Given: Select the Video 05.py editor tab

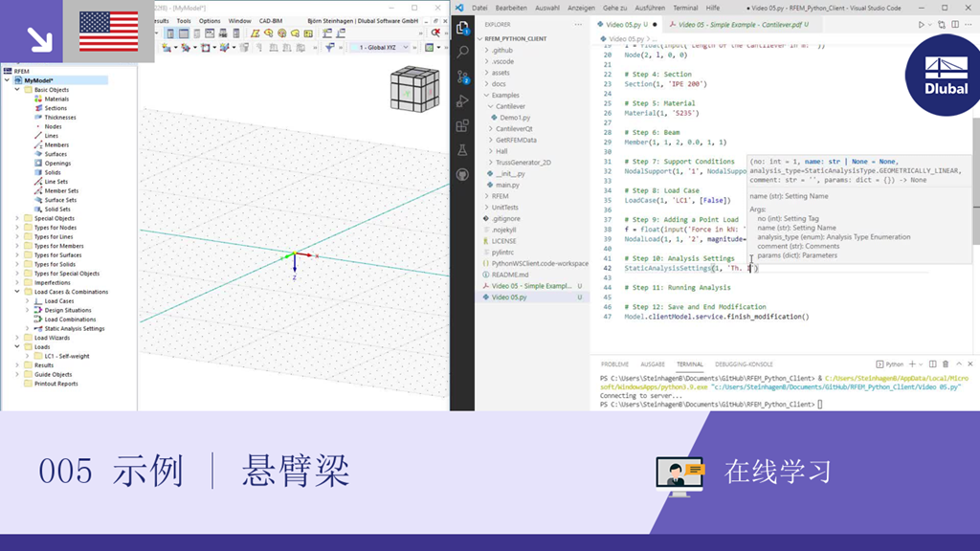Looking at the screenshot, I should (x=627, y=24).
